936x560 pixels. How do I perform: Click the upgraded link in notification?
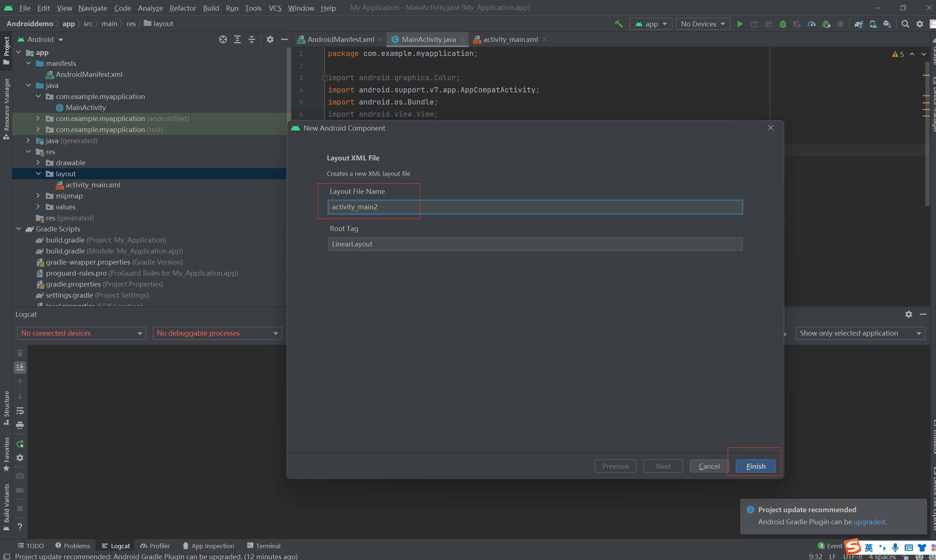869,522
